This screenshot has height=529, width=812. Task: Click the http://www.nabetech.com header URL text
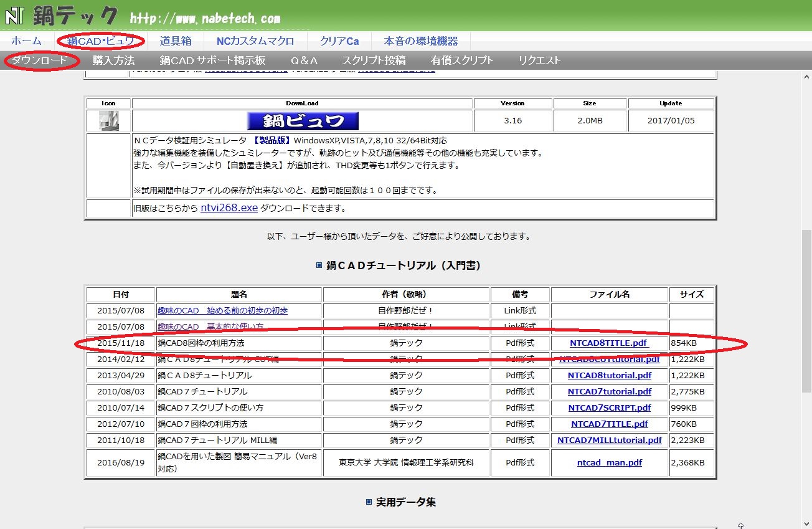(205, 19)
